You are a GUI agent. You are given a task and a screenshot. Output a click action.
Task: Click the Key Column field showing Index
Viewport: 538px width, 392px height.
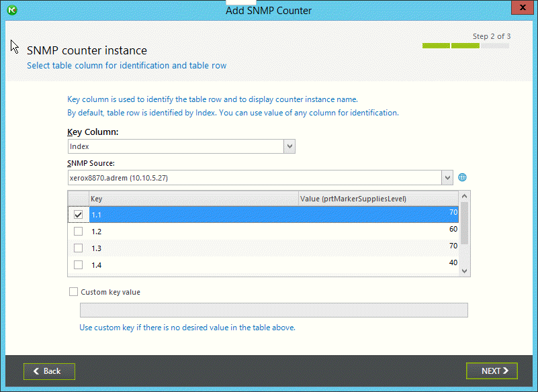176,146
